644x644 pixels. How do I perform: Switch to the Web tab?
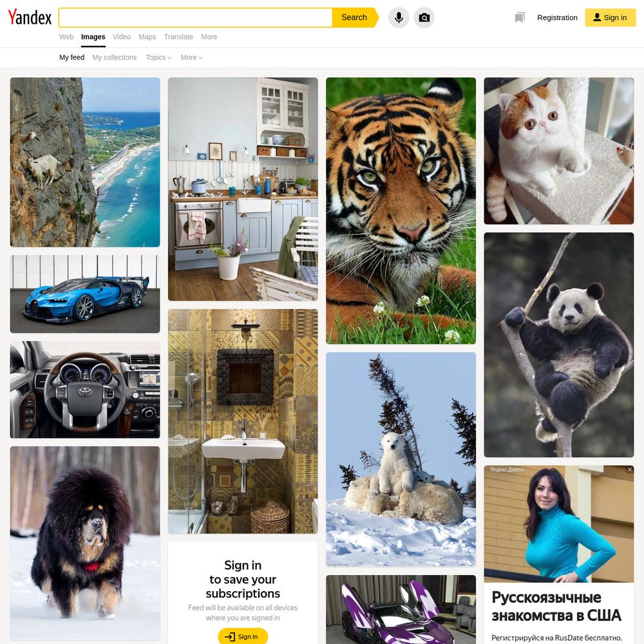(66, 37)
